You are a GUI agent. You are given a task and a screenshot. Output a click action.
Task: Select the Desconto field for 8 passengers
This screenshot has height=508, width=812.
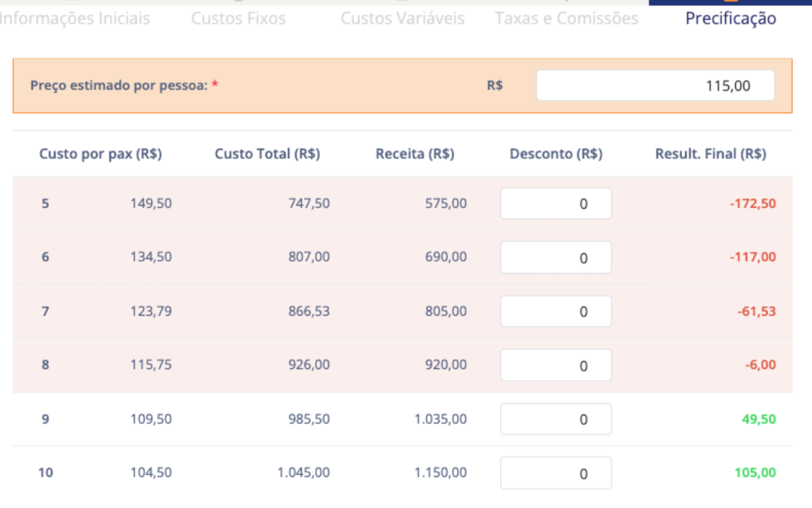click(x=556, y=365)
